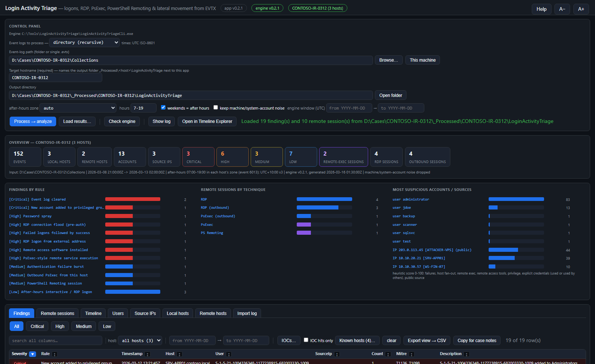Filter findings by Critical severity
This screenshot has width=595, height=364.
(37, 326)
